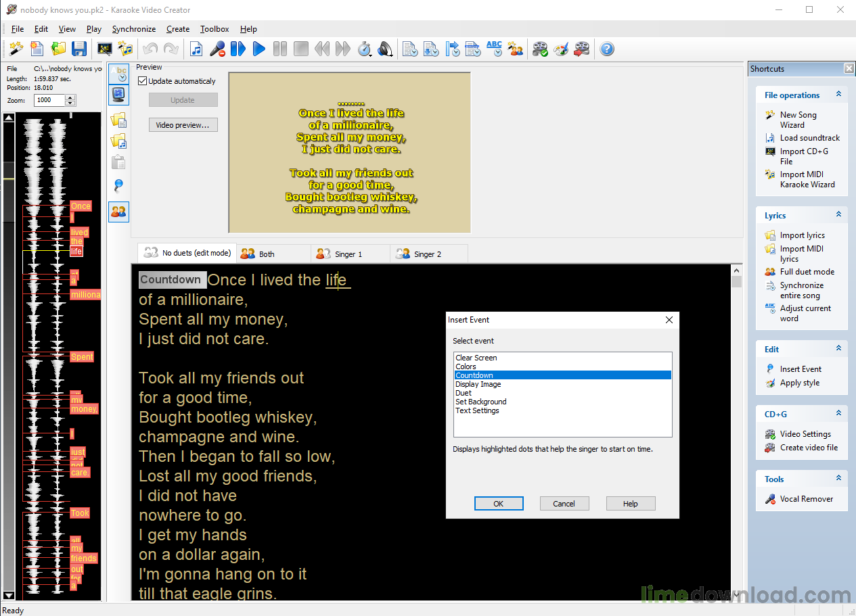Collapse the Lyrics shortcuts panel

[839, 214]
